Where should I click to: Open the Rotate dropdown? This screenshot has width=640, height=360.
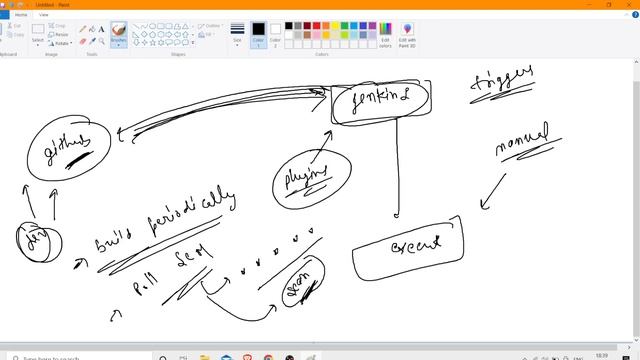tap(60, 43)
